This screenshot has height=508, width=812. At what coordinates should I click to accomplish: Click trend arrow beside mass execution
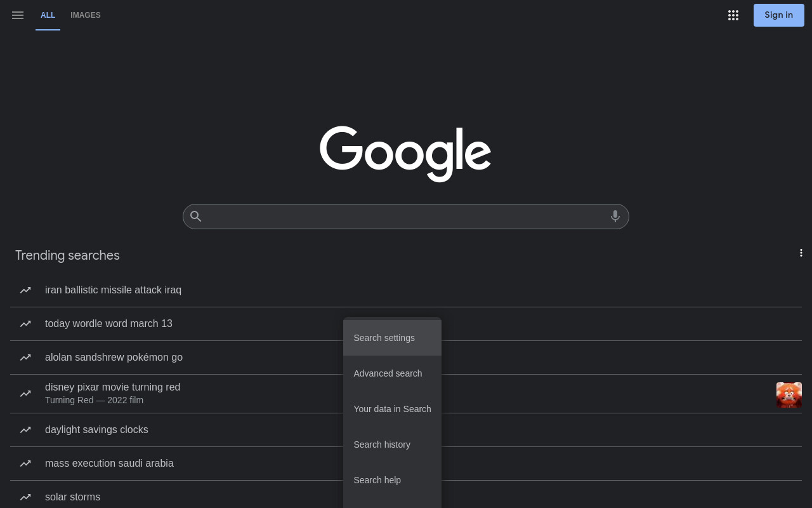click(25, 464)
